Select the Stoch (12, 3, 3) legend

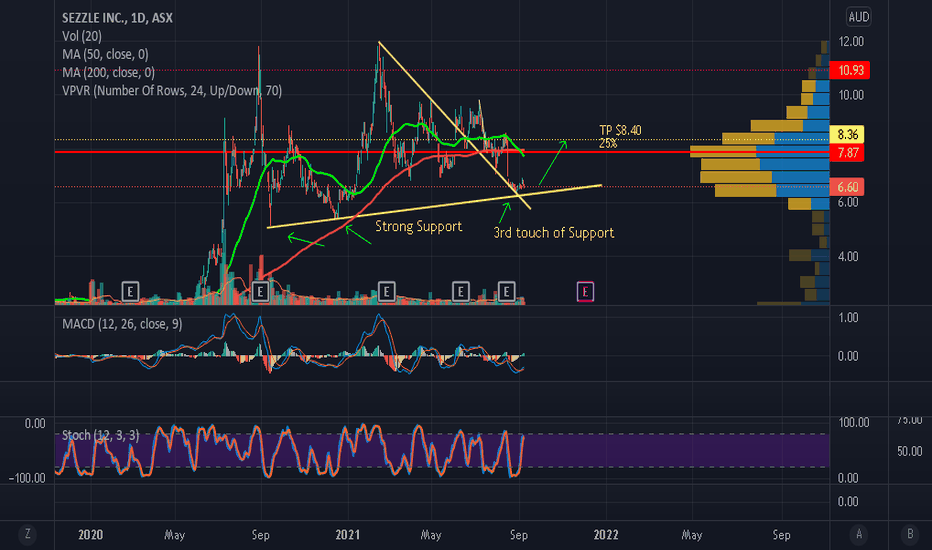point(100,435)
